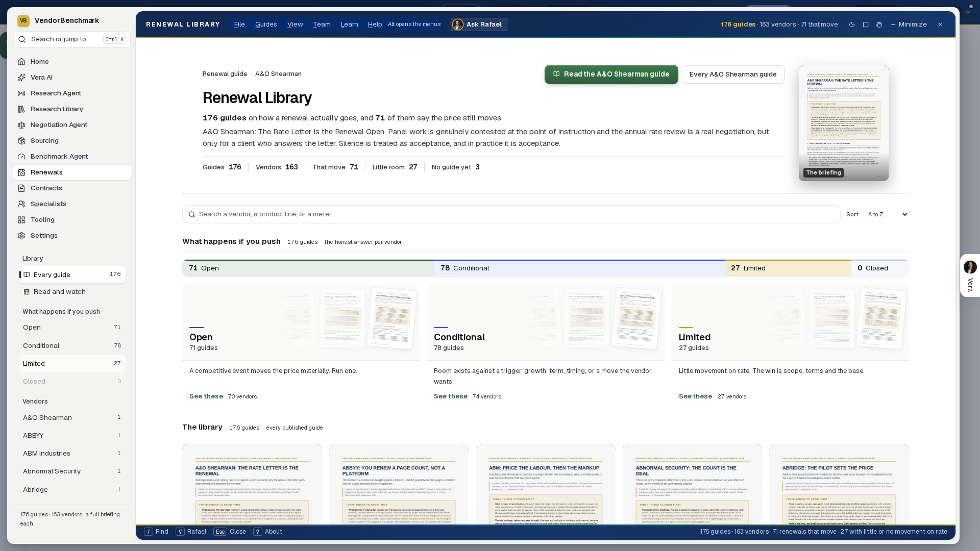Viewport: 980px width, 551px height.
Task: Open the Abridge guide thumbnail card
Action: point(839,484)
